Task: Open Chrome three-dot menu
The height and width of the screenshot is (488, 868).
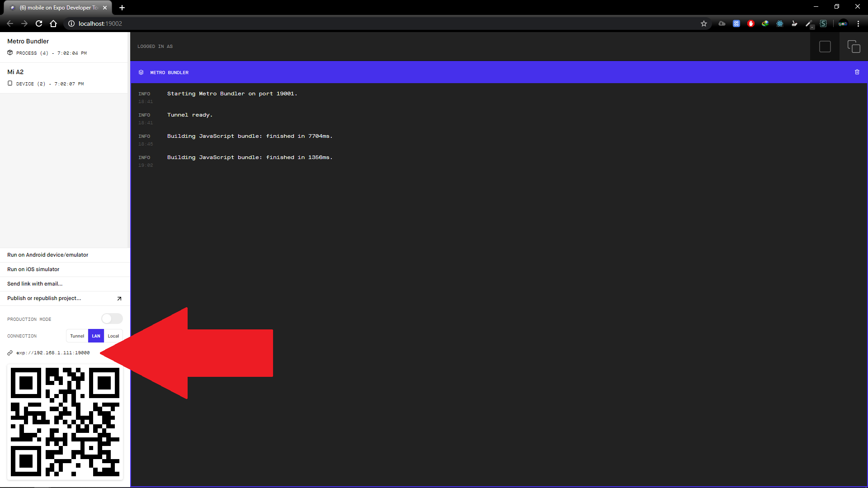Action: [x=858, y=23]
